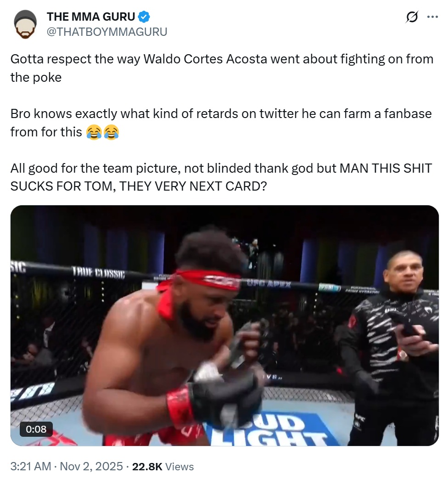The height and width of the screenshot is (485, 448).
Task: Click the first laughing-crying emoji
Action: point(94,132)
